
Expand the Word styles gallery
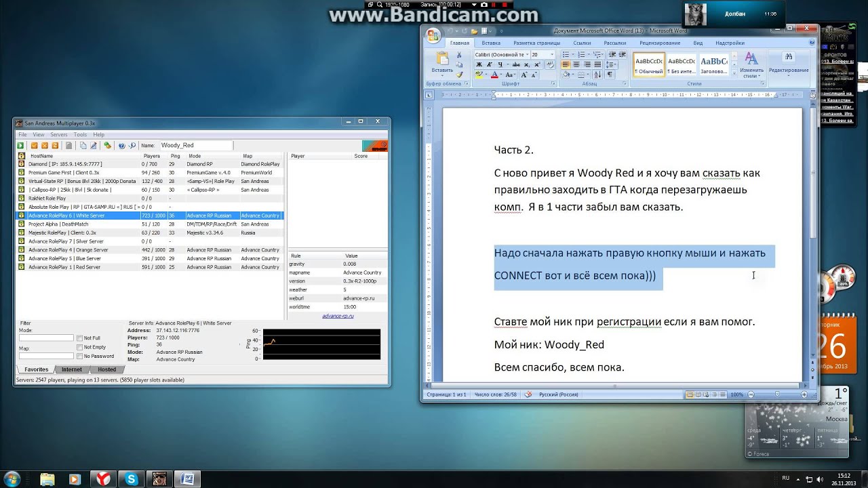coord(735,74)
